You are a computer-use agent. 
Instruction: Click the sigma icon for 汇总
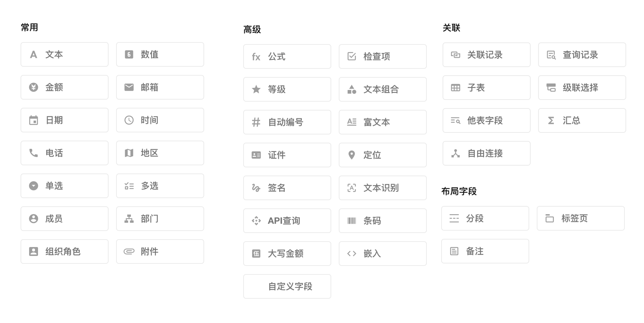551,120
